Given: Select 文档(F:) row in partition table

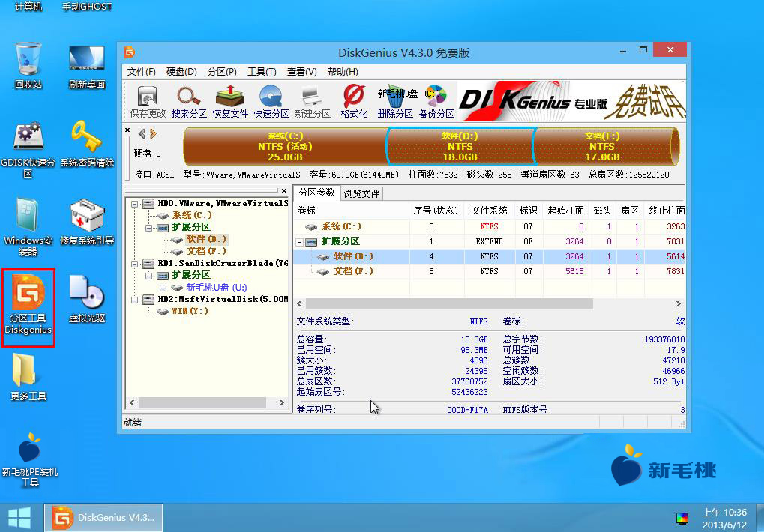Looking at the screenshot, I should click(489, 271).
